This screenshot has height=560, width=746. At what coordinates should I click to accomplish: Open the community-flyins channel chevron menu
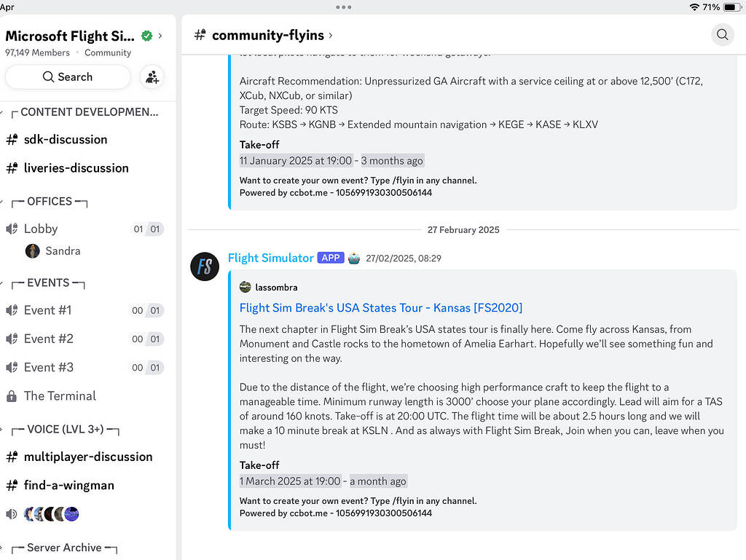click(x=333, y=34)
